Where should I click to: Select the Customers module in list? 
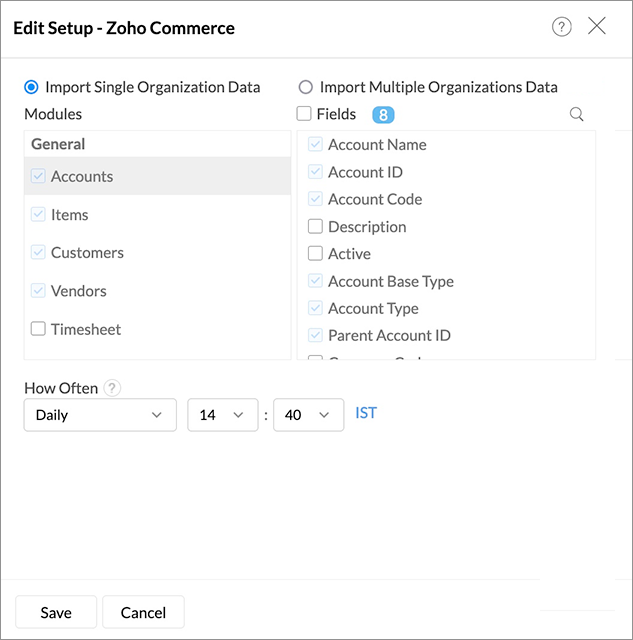pyautogui.click(x=87, y=253)
